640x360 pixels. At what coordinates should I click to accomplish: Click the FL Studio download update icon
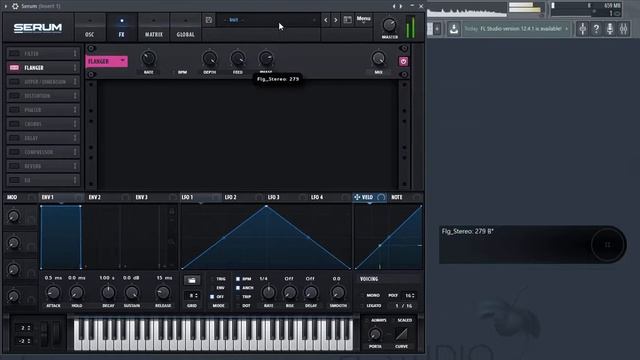[x=453, y=29]
